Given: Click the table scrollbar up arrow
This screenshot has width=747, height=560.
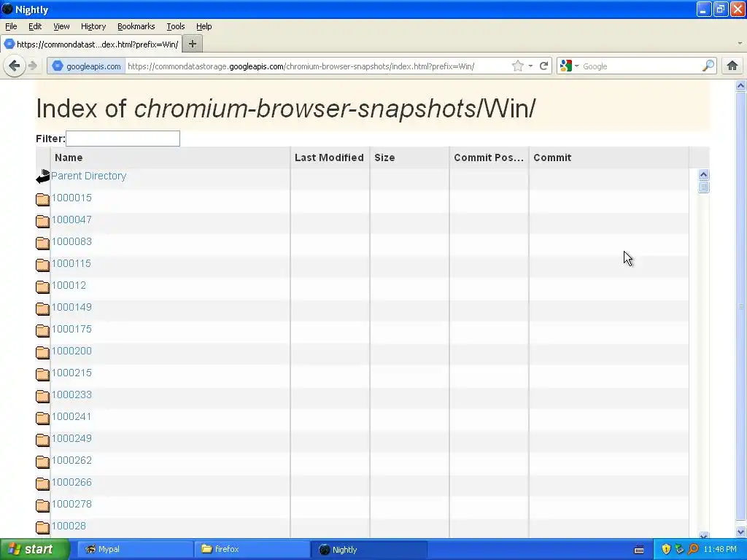Looking at the screenshot, I should coord(704,174).
